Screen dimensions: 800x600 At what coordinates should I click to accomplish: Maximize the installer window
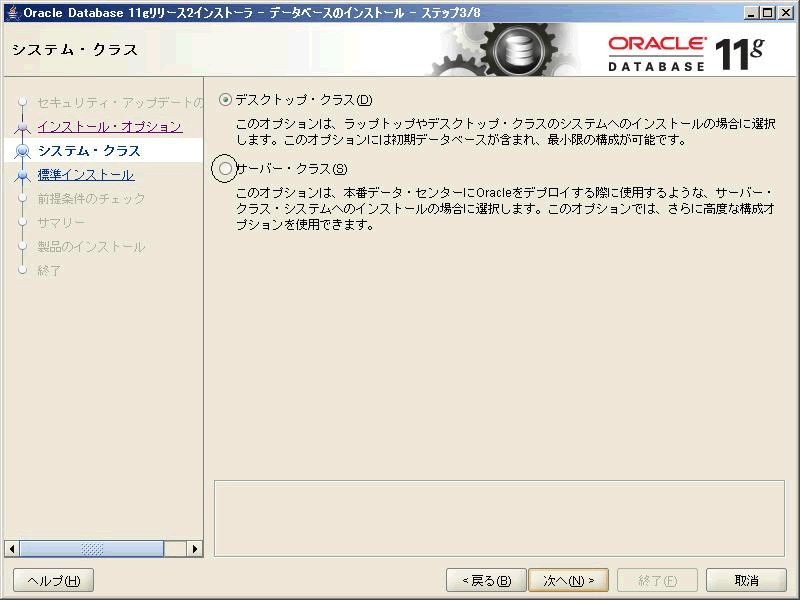pos(768,12)
